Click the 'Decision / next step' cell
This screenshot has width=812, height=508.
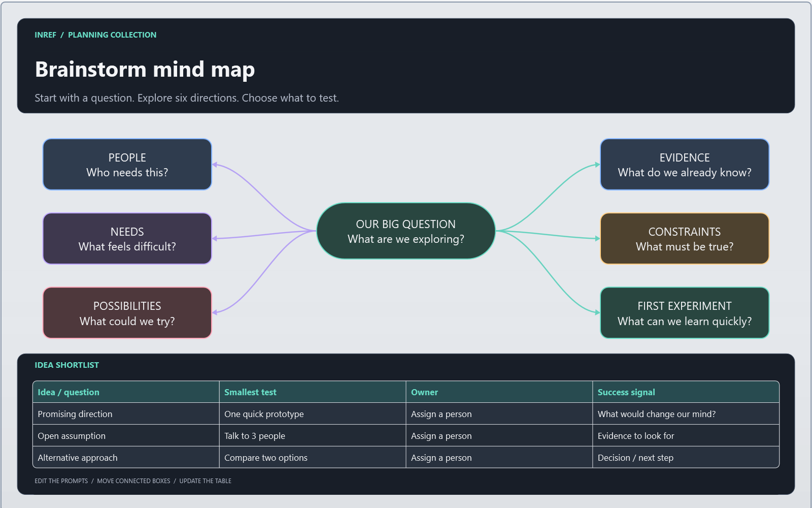[x=686, y=457]
